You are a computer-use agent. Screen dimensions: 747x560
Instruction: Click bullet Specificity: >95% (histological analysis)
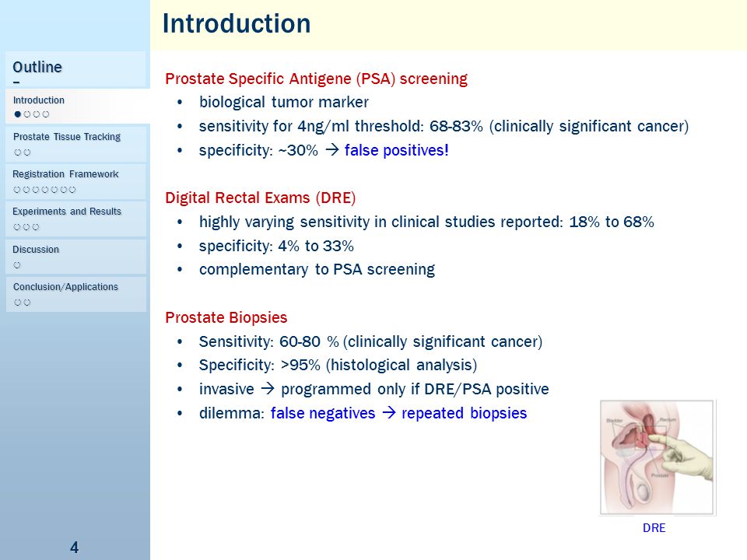click(338, 366)
